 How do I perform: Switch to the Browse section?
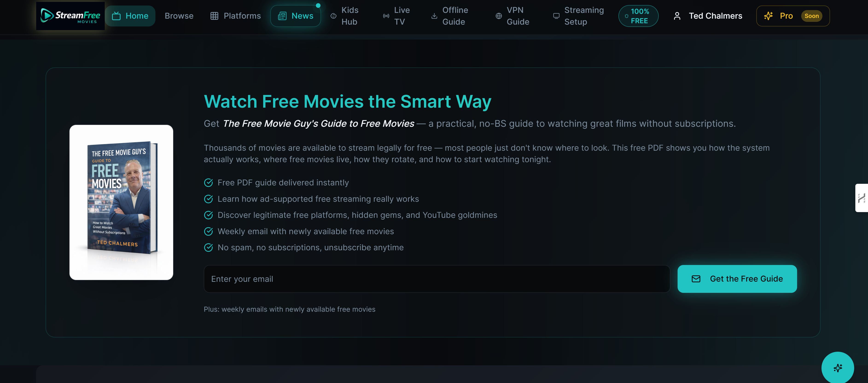179,15
